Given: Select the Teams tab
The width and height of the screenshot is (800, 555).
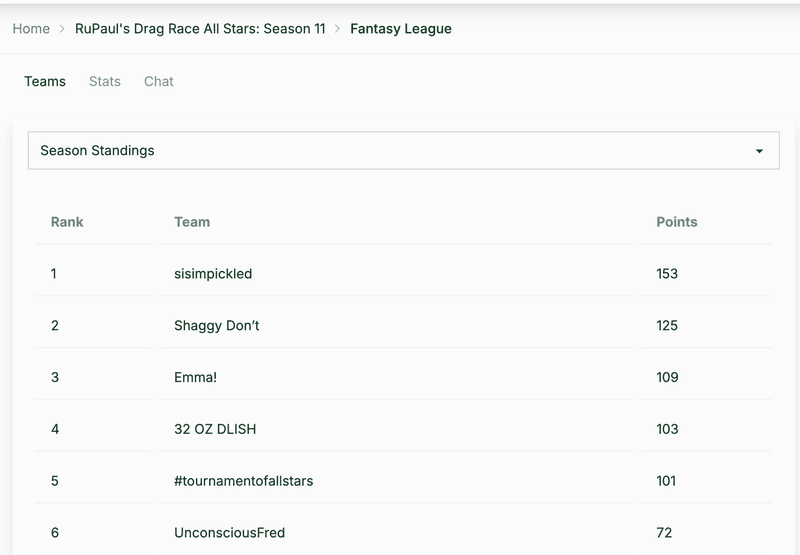Looking at the screenshot, I should pyautogui.click(x=45, y=82).
